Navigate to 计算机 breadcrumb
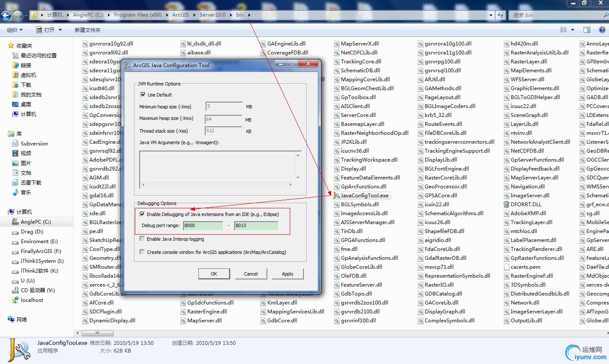 point(55,15)
